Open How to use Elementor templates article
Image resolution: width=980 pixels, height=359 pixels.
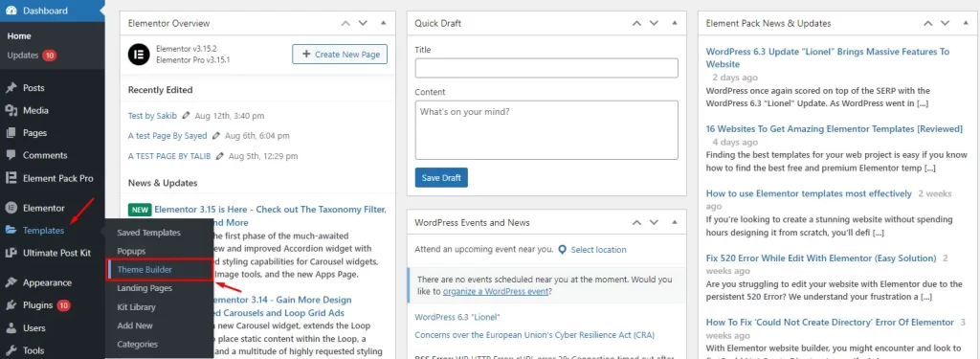coord(809,194)
